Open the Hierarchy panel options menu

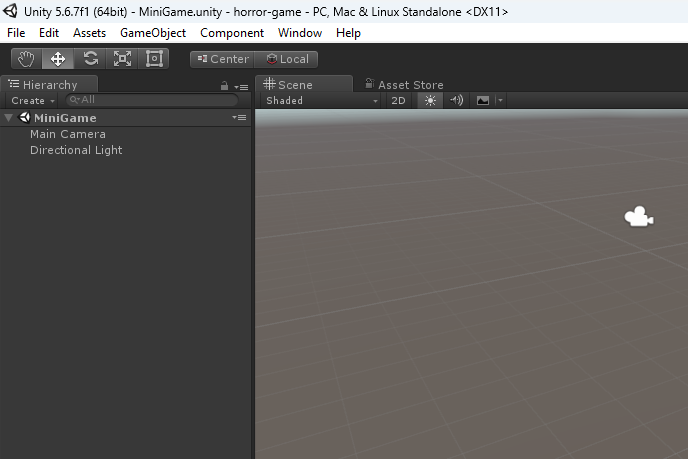(241, 87)
